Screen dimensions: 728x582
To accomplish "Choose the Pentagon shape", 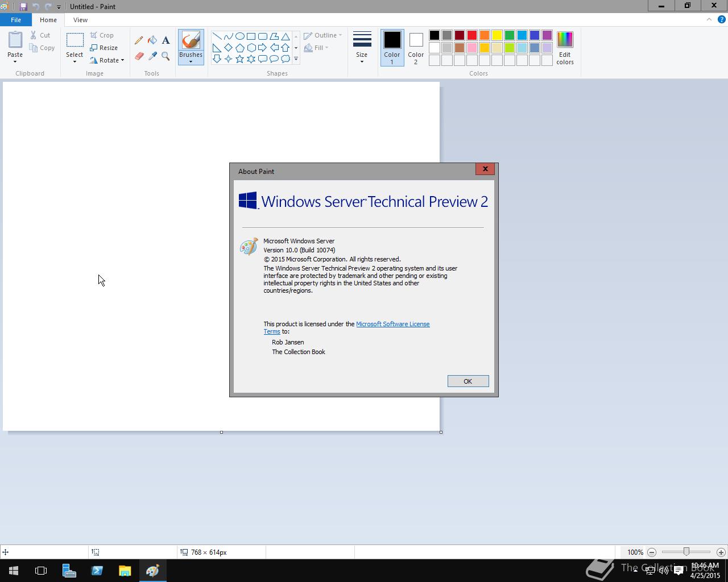I will click(239, 48).
